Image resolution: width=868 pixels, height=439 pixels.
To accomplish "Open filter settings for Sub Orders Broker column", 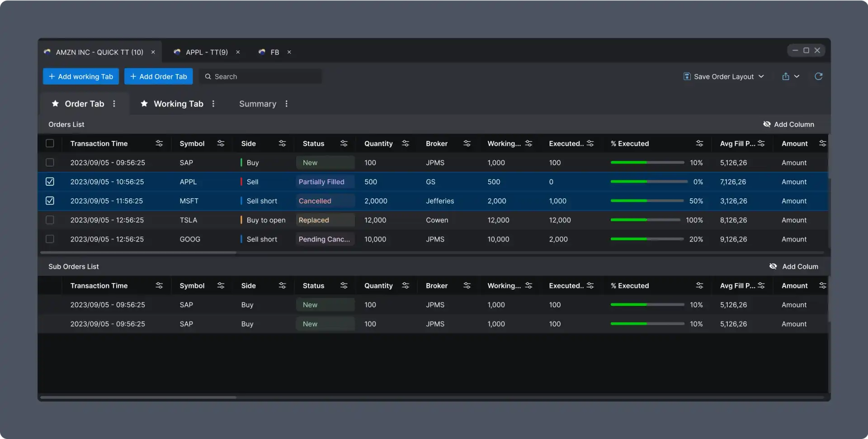I will (x=467, y=285).
